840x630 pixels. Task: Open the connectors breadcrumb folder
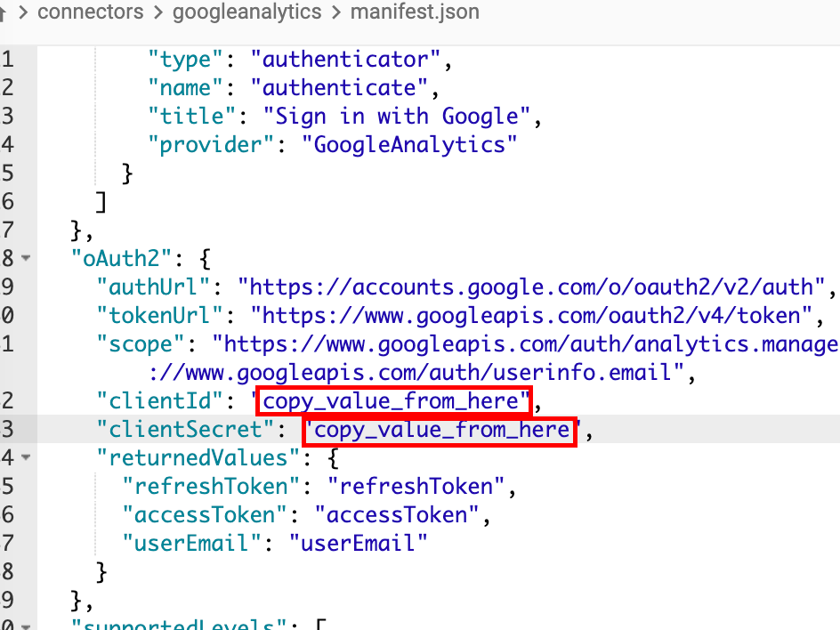pos(90,12)
